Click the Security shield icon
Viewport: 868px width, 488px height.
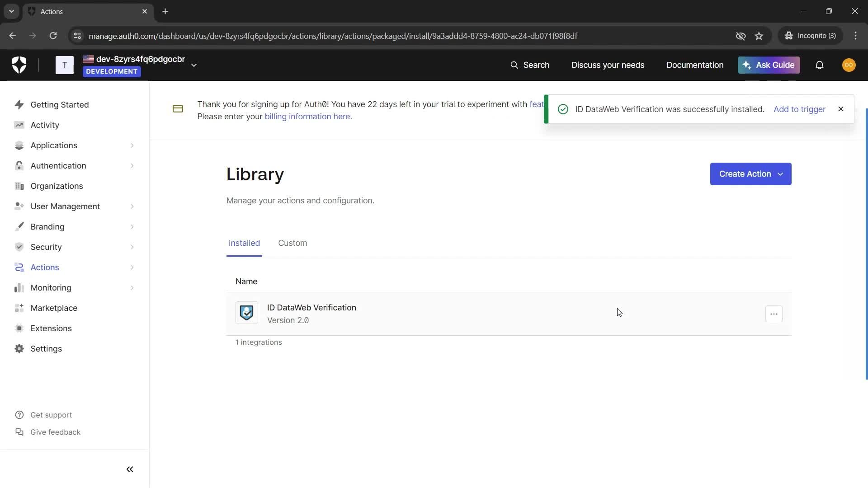(x=19, y=247)
